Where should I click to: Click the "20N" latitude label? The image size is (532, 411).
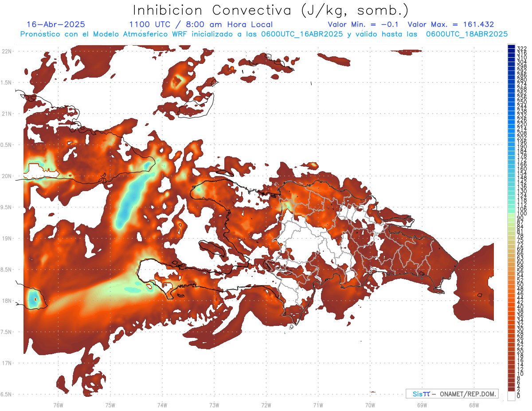[x=7, y=176]
